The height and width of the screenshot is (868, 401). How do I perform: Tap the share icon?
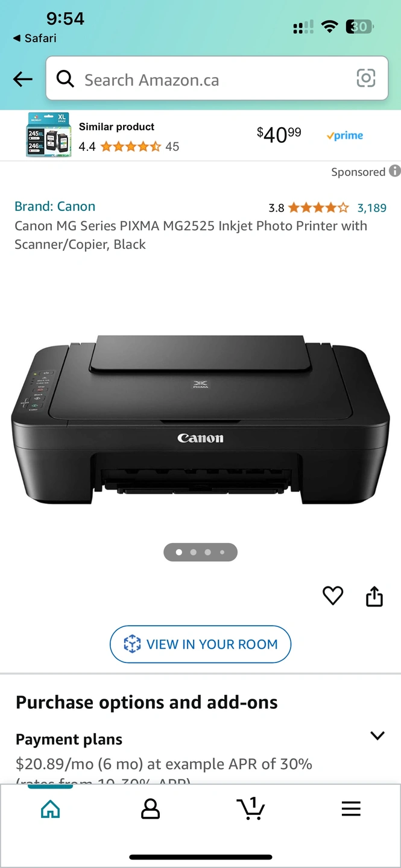(374, 596)
